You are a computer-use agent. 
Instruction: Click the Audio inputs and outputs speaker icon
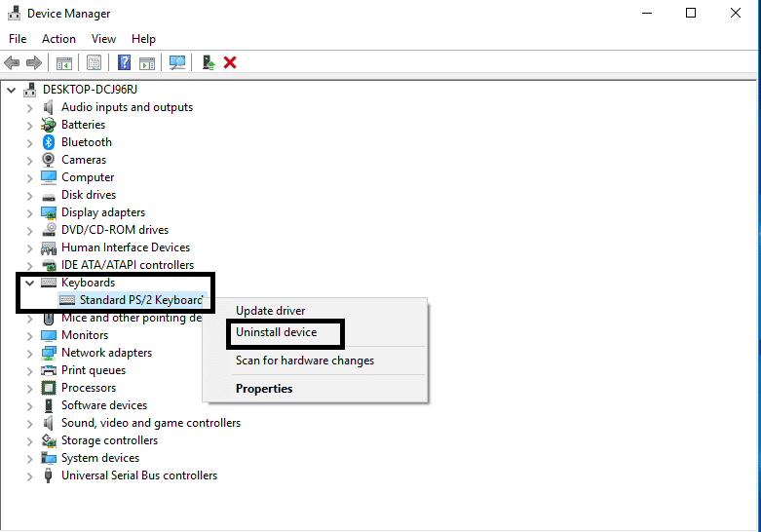pos(48,107)
